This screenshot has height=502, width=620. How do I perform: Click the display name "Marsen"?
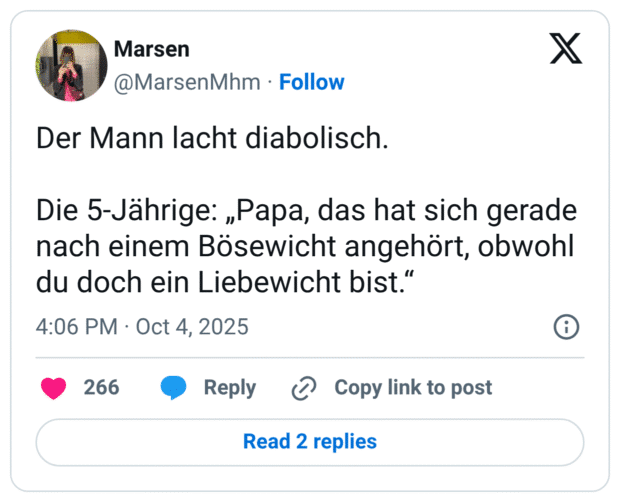tap(151, 49)
